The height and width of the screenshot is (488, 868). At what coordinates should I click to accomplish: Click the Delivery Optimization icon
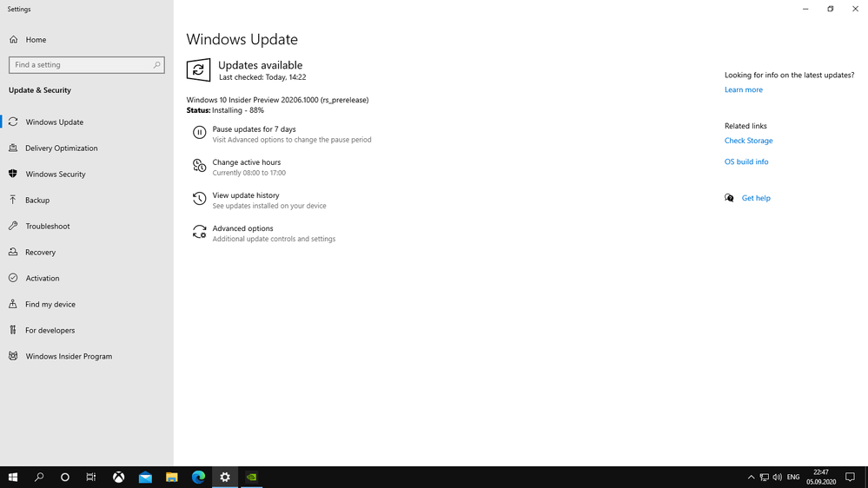click(x=13, y=148)
